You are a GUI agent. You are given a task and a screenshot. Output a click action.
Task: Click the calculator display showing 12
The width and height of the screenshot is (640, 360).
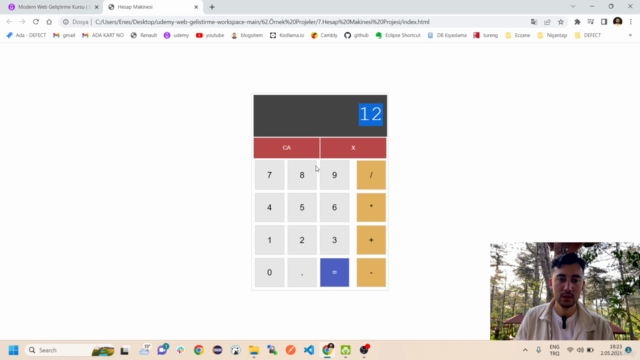tap(320, 116)
